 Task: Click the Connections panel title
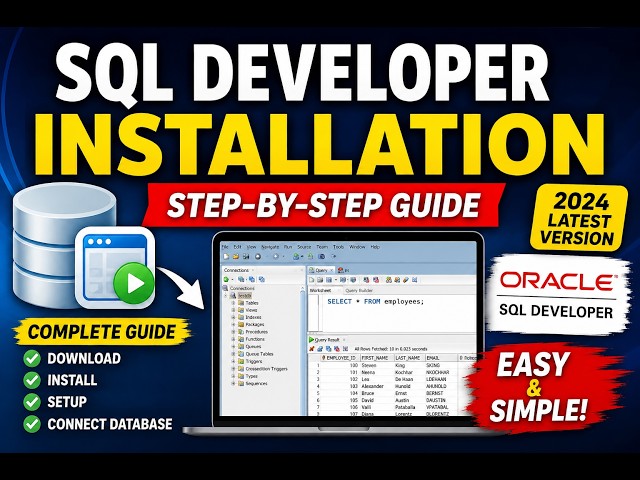click(x=236, y=270)
